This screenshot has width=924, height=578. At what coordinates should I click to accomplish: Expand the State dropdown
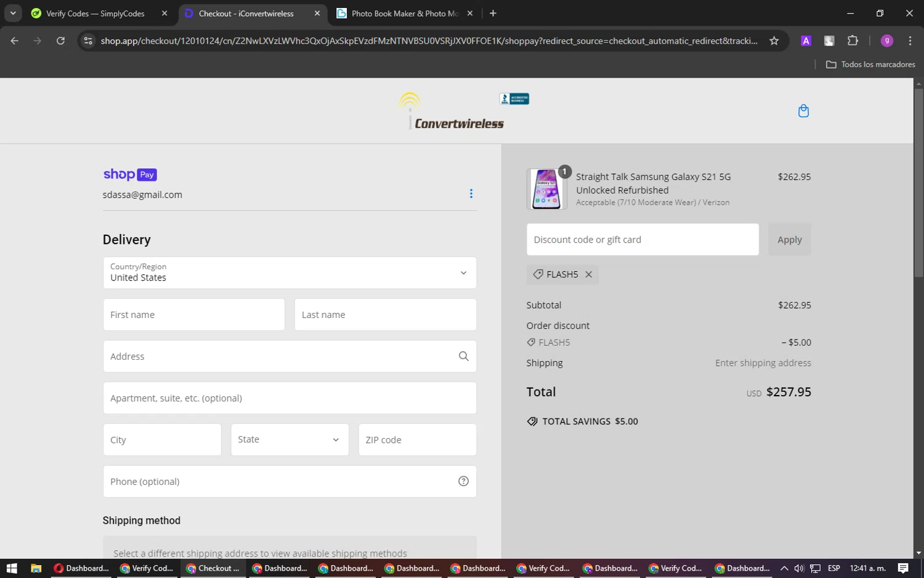pos(290,439)
